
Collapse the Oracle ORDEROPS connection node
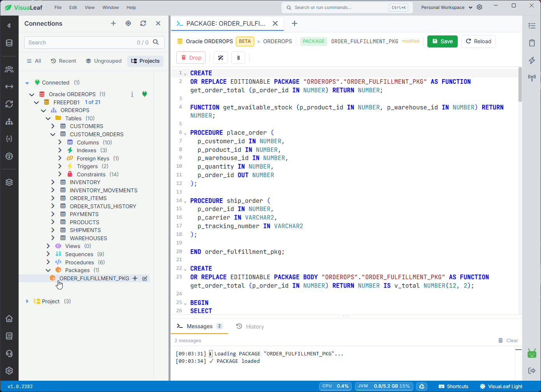[x=32, y=94]
